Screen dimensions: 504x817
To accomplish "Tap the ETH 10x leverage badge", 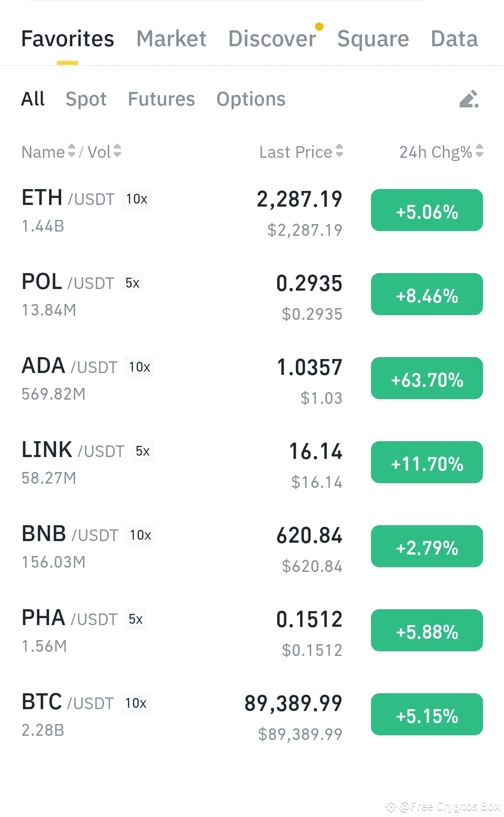I will pos(136,199).
